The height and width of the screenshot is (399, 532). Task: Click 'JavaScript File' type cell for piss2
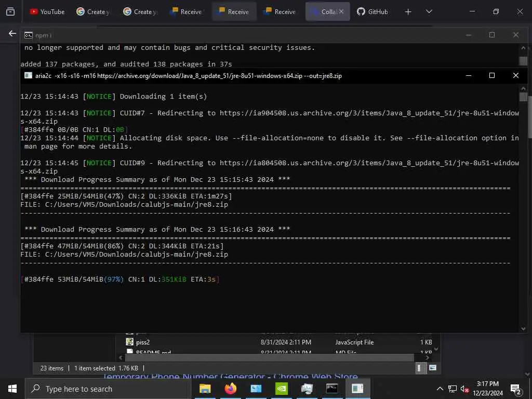[x=354, y=342]
